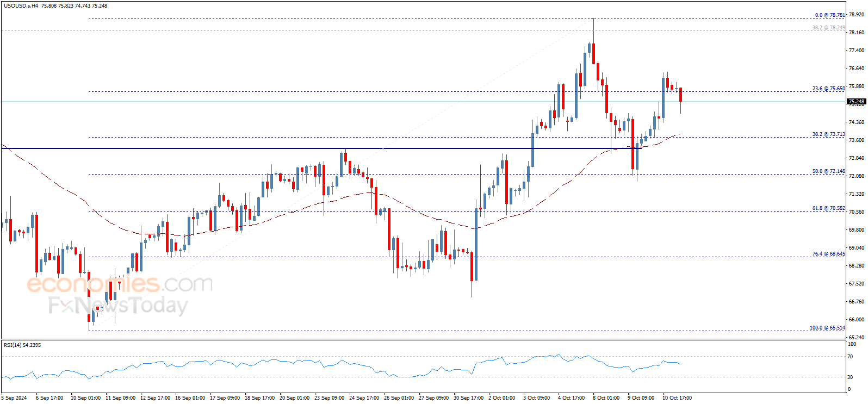This screenshot has height=404, width=868.
Task: Select the 10 Oct 17:00 time label
Action: pos(677,398)
